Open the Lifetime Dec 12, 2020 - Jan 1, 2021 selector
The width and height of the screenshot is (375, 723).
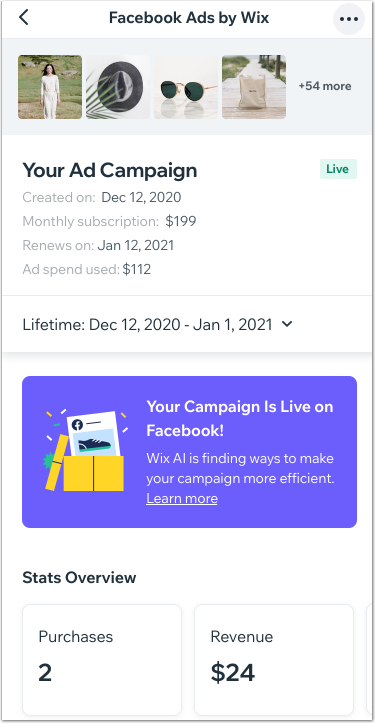tap(158, 325)
